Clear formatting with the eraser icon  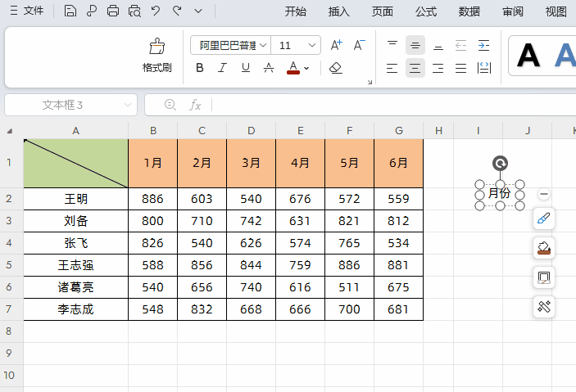pyautogui.click(x=335, y=68)
